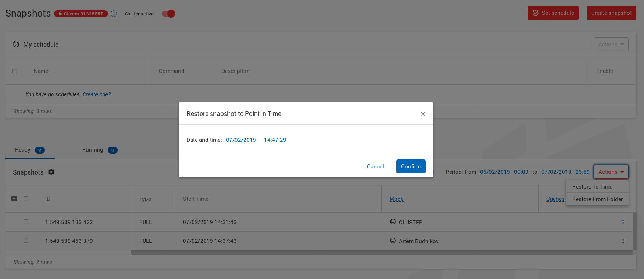Edit period end date 07/02/2019

tap(556, 172)
